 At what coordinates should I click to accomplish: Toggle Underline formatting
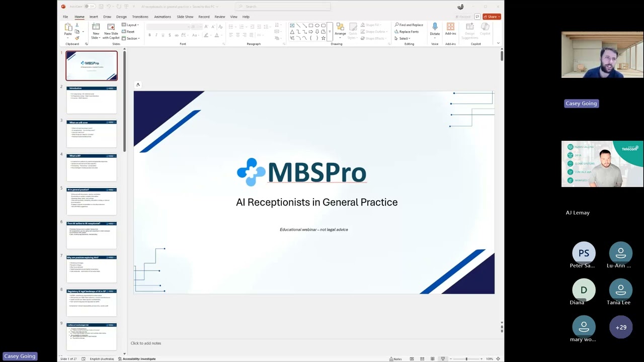click(x=163, y=35)
